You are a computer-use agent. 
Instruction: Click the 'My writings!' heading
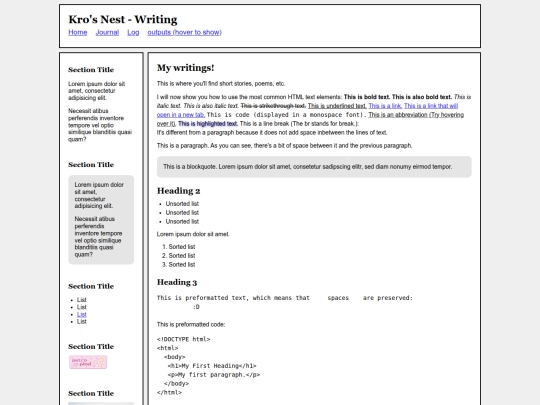point(186,68)
